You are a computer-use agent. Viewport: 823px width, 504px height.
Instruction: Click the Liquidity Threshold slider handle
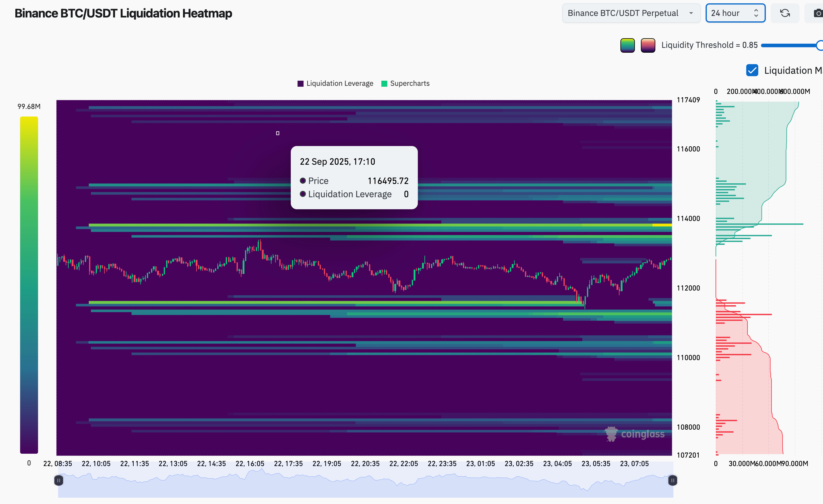tap(820, 45)
